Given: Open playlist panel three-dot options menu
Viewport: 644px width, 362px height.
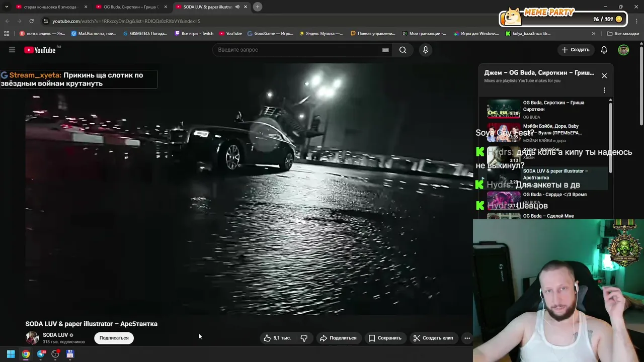Looking at the screenshot, I should point(604,90).
